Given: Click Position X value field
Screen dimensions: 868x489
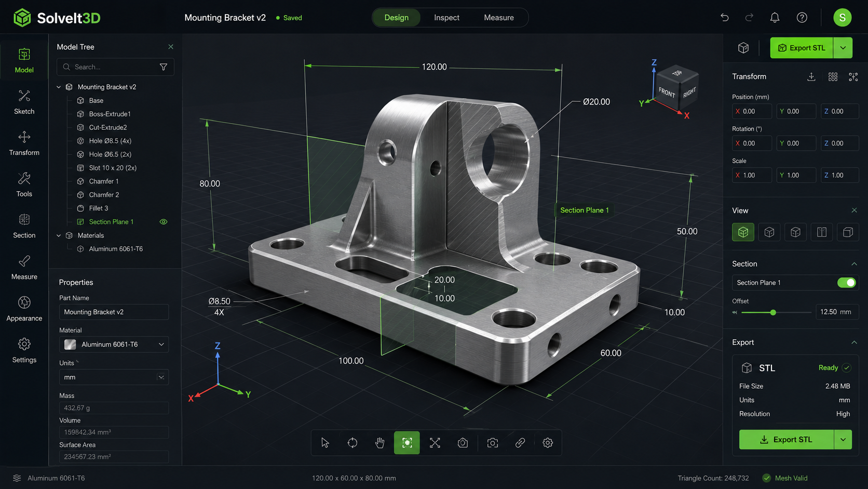Looking at the screenshot, I should (x=752, y=112).
